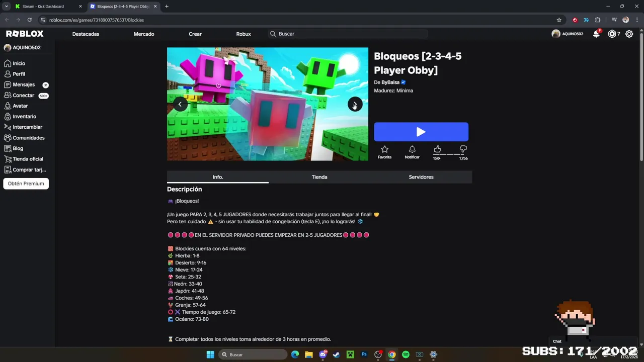
Task: Click the Favorita star icon
Action: coord(384,149)
